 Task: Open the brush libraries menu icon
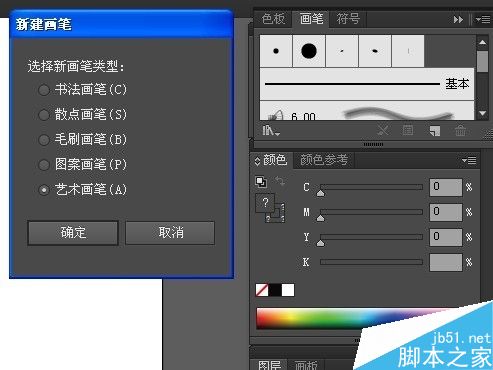(271, 131)
